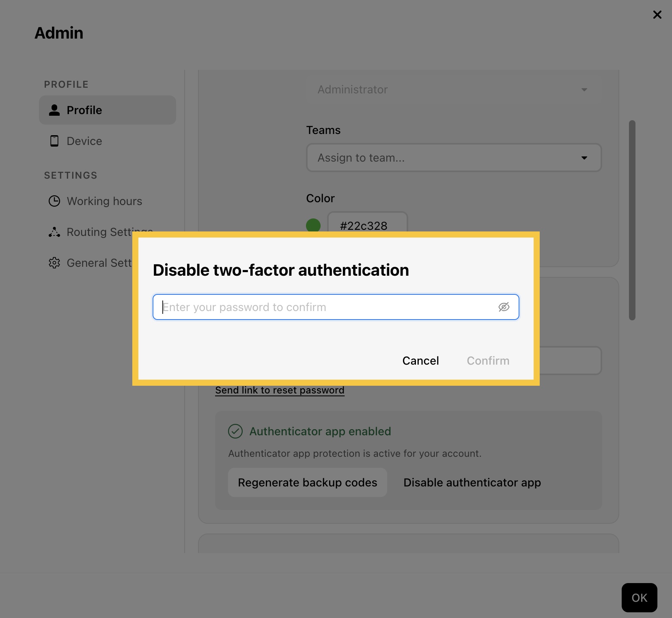The image size is (672, 618).
Task: Click the dialog title Disable two-factor authentication
Action: click(281, 270)
